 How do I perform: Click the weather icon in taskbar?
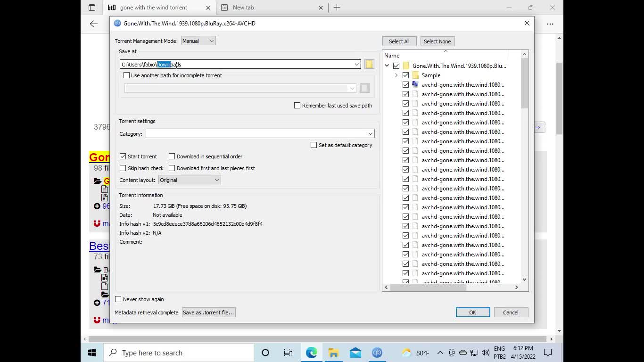pos(406,353)
